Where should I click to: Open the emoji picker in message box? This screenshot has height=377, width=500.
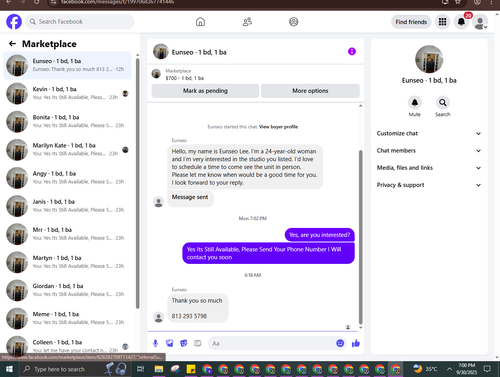(340, 343)
